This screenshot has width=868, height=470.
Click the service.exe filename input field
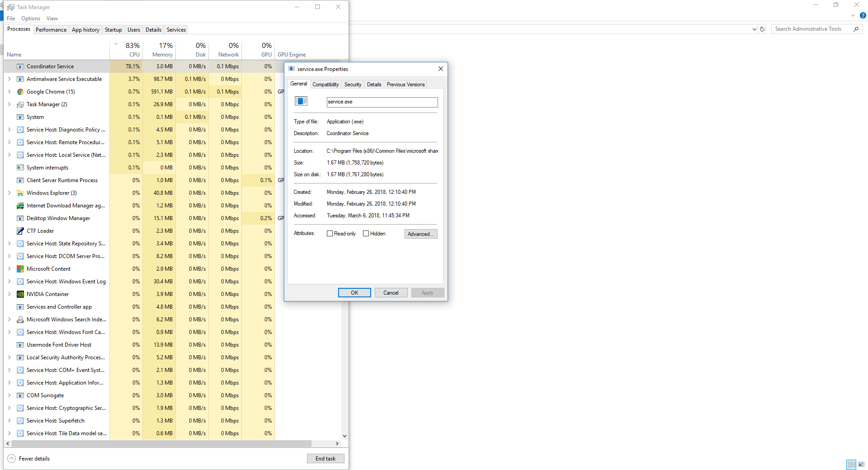(x=382, y=102)
